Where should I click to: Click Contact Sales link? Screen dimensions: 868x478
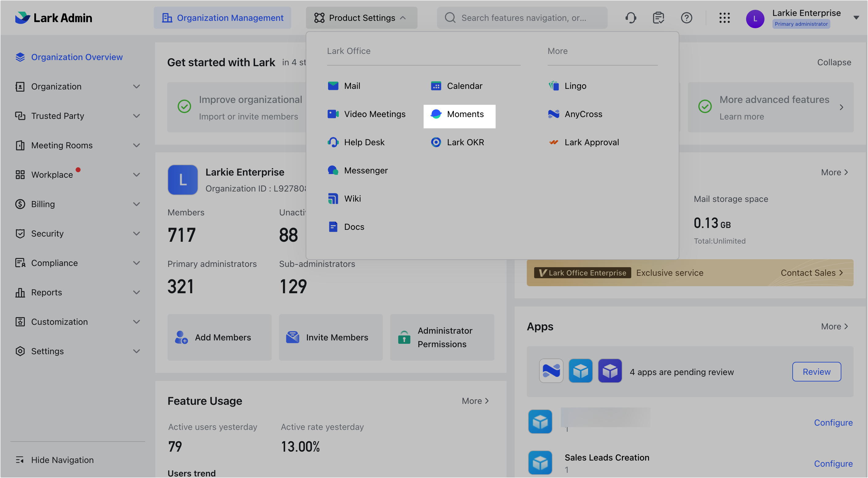coord(812,273)
